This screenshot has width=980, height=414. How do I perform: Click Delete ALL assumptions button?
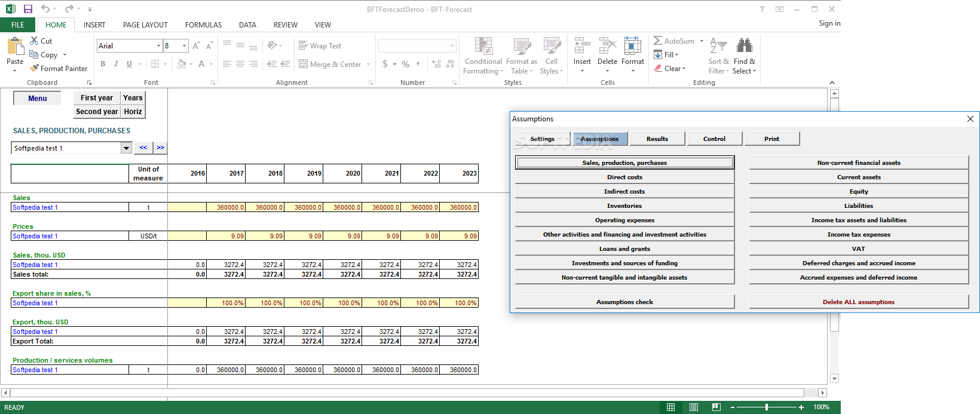(x=859, y=302)
